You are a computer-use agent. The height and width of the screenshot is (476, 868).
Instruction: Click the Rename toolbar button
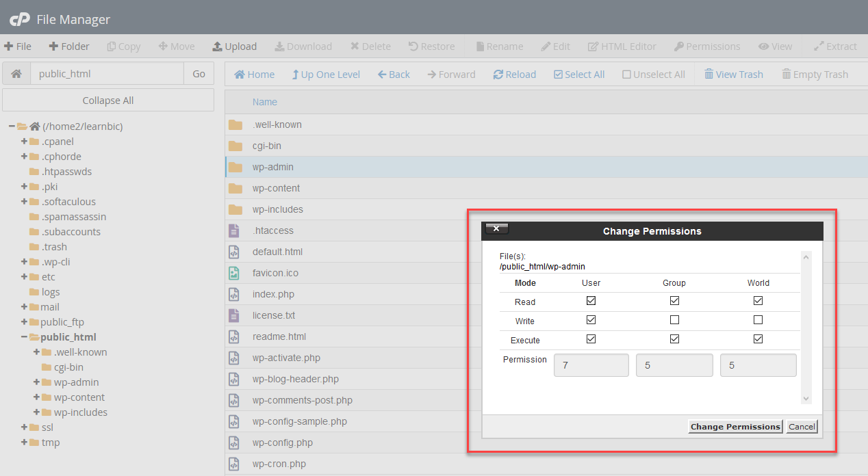500,47
